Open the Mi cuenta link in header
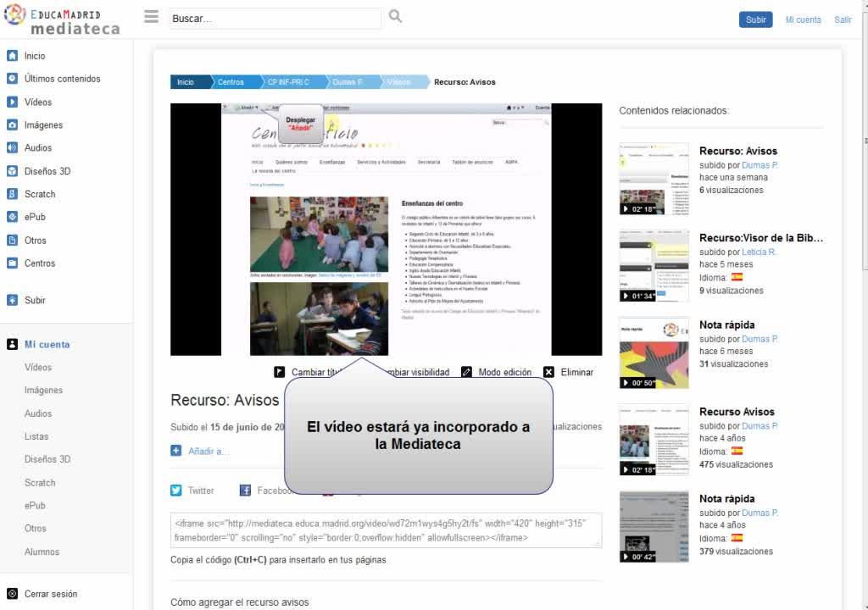Screen dimensions: 868x610 click(804, 19)
